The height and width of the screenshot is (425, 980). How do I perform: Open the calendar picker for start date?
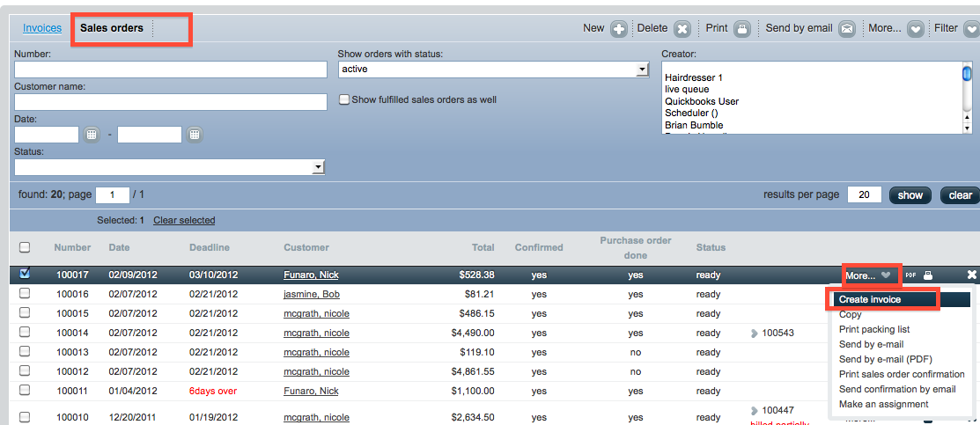pos(92,135)
